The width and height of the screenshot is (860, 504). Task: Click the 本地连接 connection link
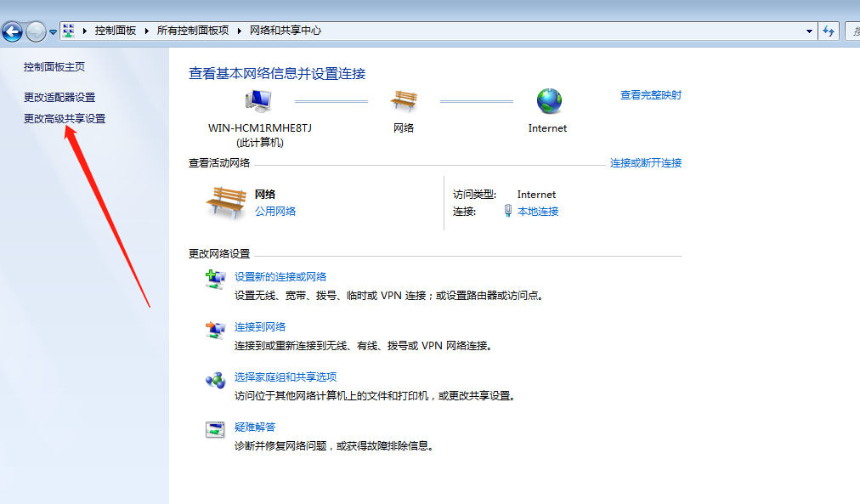tap(538, 211)
